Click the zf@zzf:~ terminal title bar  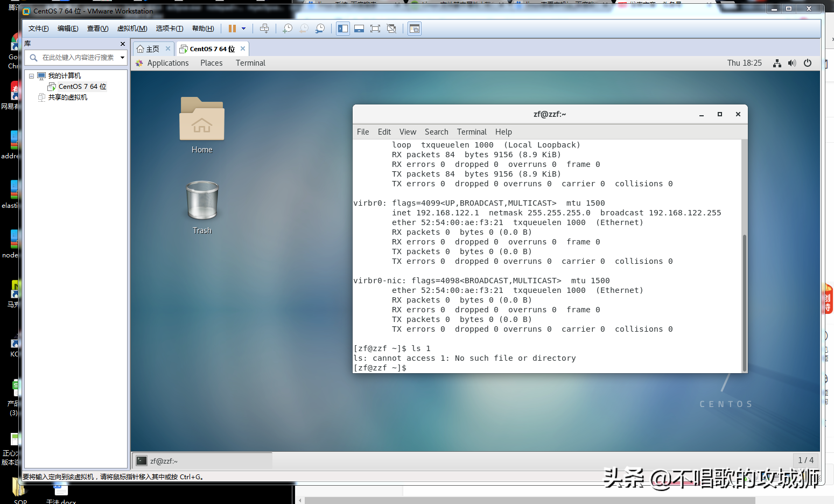click(x=550, y=114)
